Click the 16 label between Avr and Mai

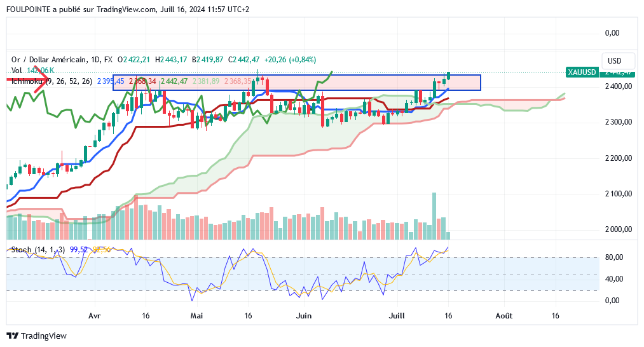(x=146, y=316)
